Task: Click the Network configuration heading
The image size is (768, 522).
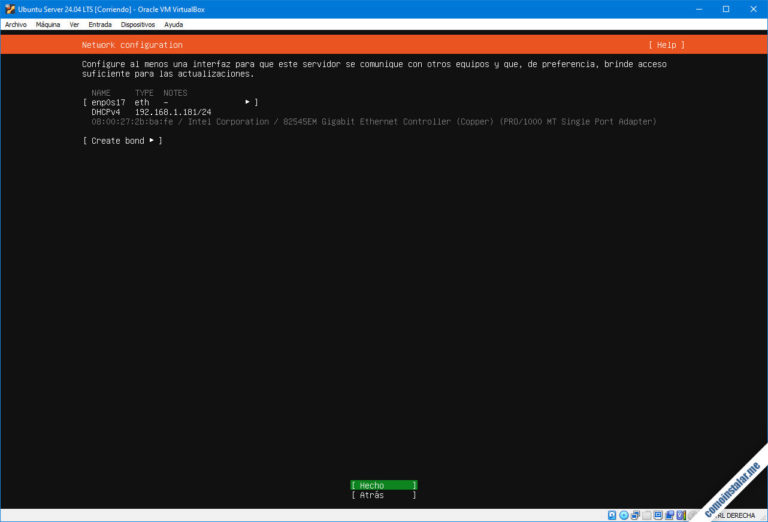Action: point(132,45)
